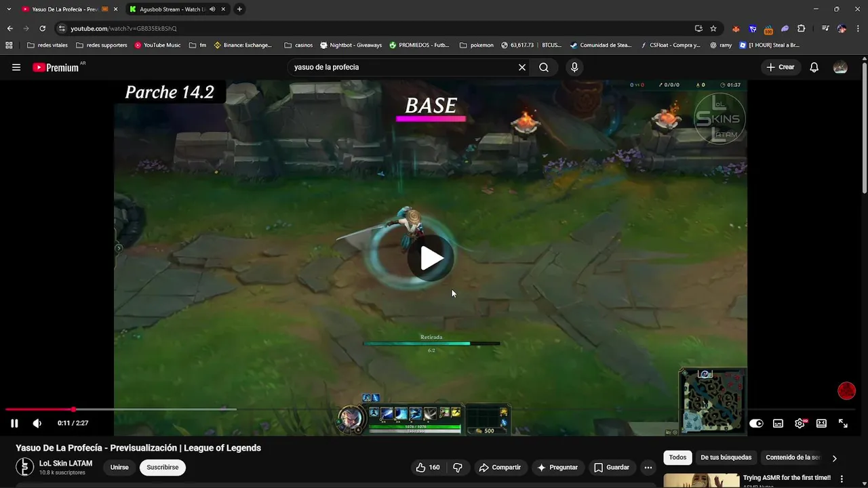
Task: Toggle the autoplay switch
Action: click(x=756, y=423)
